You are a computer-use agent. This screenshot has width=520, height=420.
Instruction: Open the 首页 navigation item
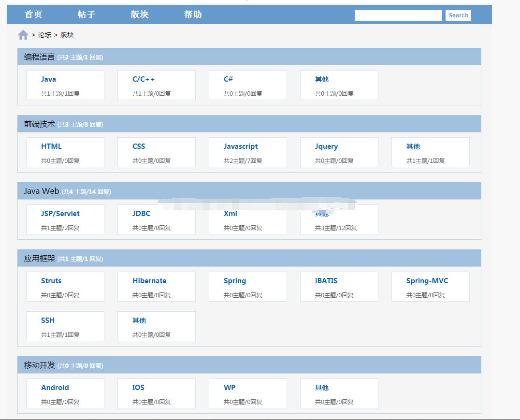pyautogui.click(x=33, y=14)
